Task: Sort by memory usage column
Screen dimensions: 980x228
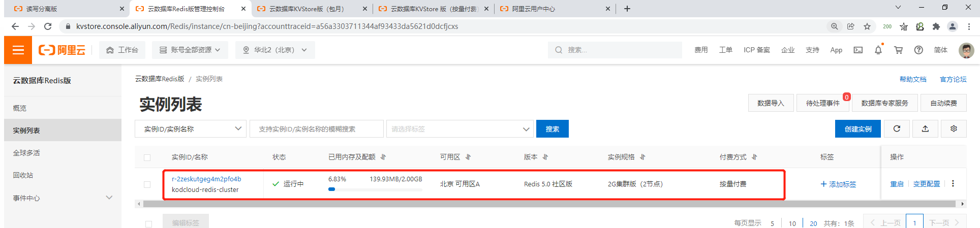Action: click(383, 157)
